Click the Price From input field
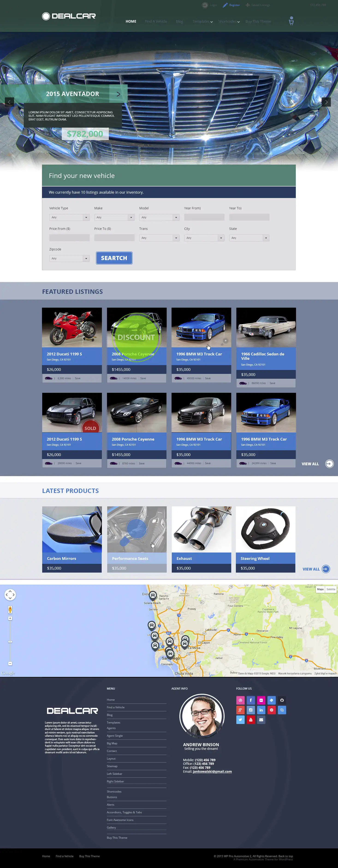Viewport: 338px width, 868px height. 69,238
